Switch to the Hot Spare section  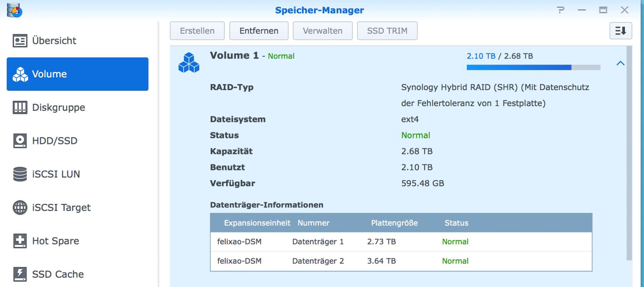pos(55,241)
